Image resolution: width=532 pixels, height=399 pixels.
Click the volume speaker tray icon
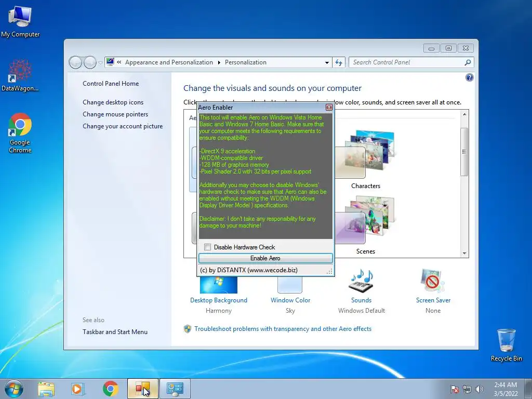[479, 389]
